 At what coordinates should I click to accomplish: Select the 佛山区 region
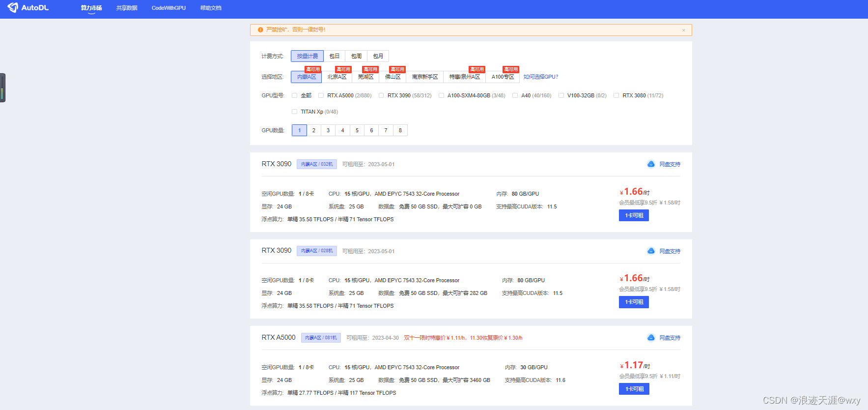pyautogui.click(x=392, y=77)
